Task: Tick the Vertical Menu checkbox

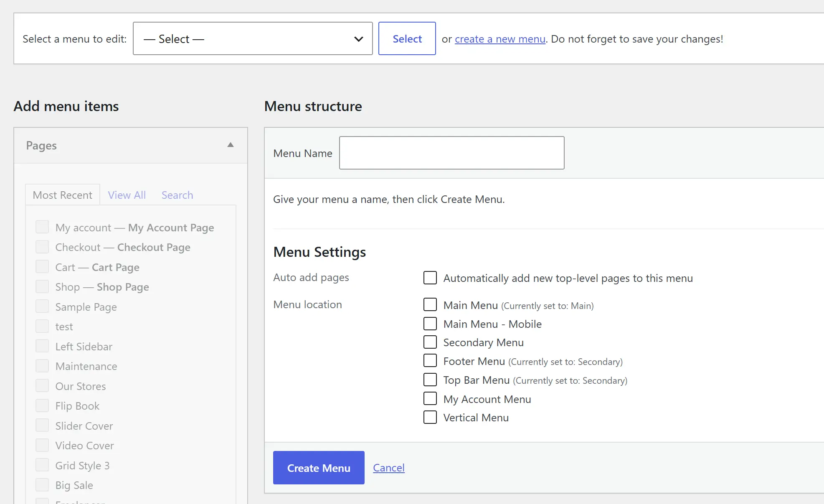Action: click(x=430, y=417)
